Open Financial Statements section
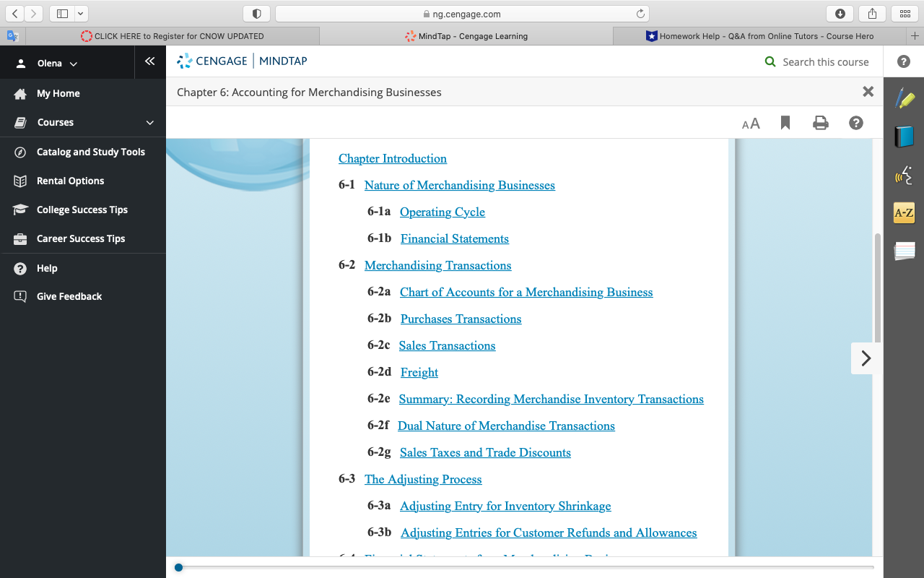The width and height of the screenshot is (924, 578). pyautogui.click(x=455, y=238)
